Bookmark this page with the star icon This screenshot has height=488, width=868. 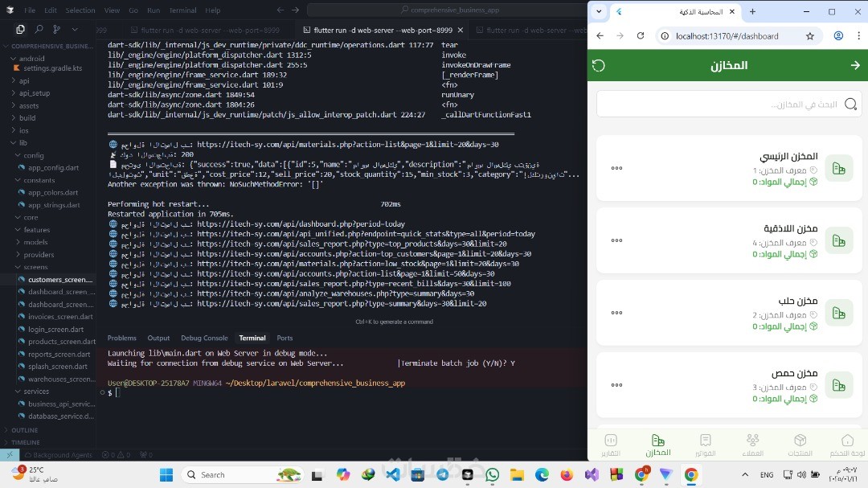[810, 36]
